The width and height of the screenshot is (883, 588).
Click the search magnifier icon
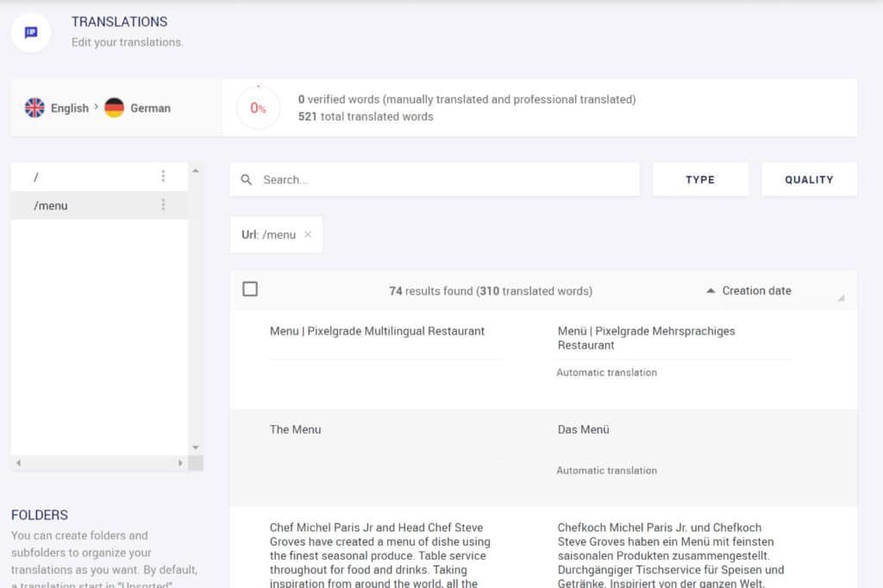coord(246,179)
